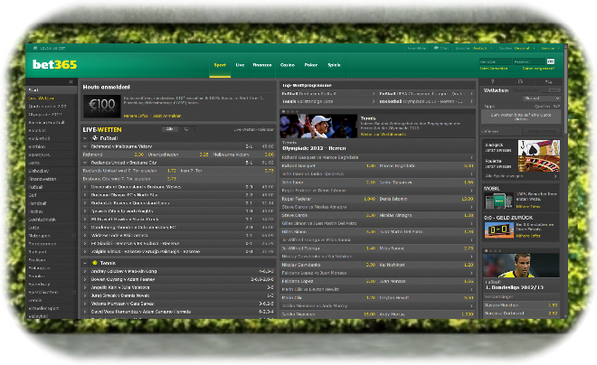Open the Service dropdown in the top bar
The height and width of the screenshot is (365, 597).
click(550, 48)
